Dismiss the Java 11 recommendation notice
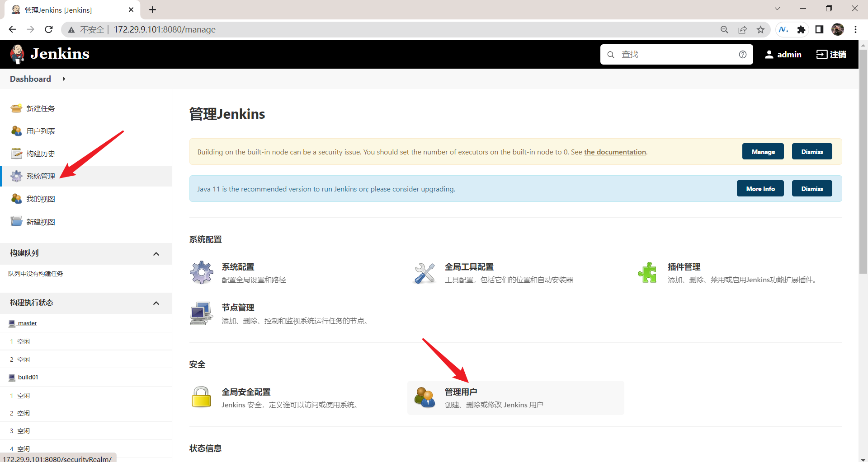Viewport: 868px width, 462px height. tap(812, 189)
